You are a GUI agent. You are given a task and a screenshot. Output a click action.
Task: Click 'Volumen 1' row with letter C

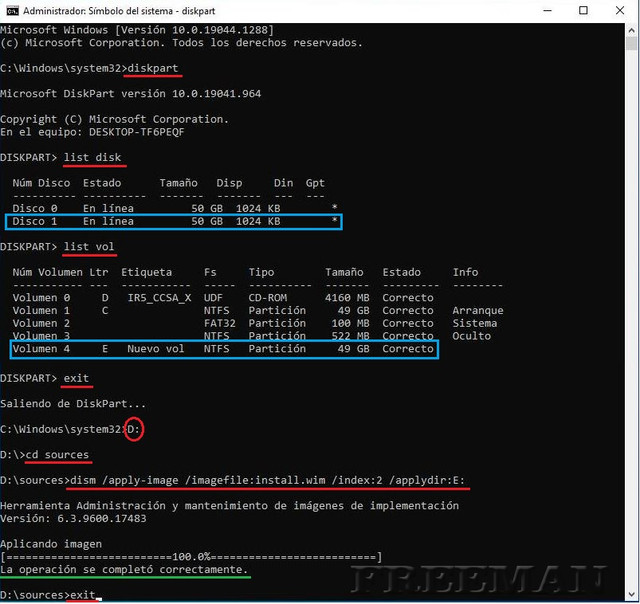point(258,310)
